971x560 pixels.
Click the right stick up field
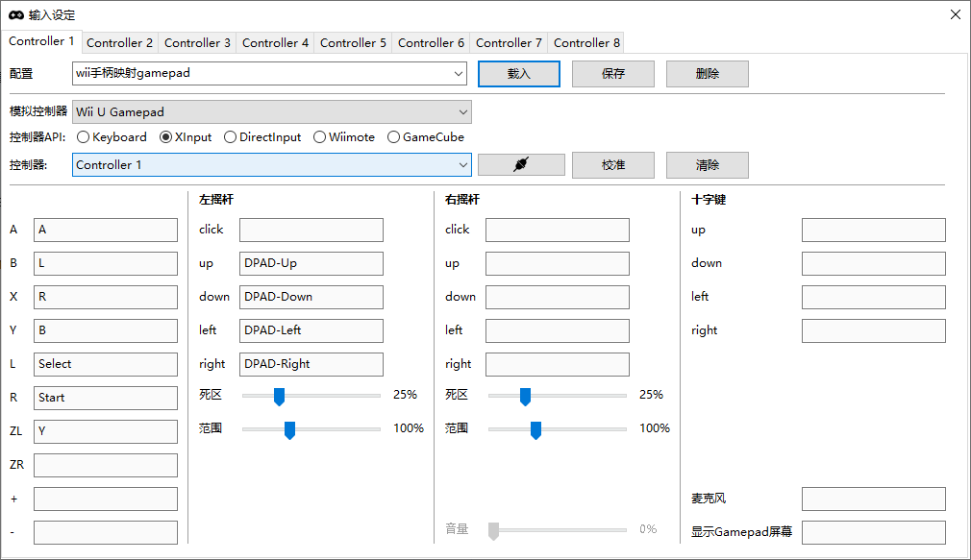coord(558,263)
